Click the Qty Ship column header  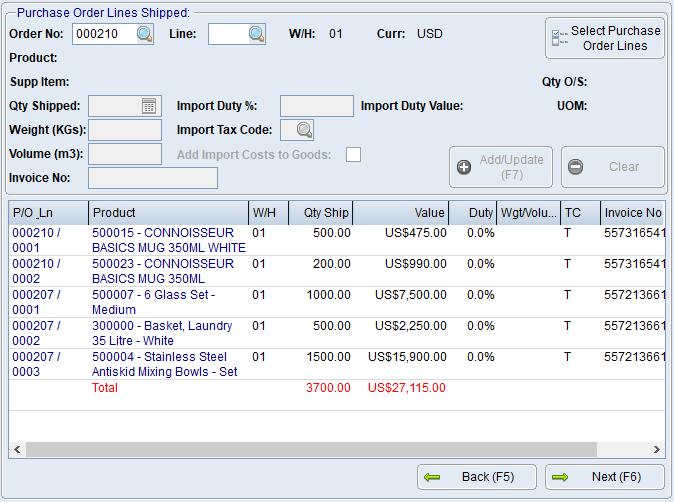pos(320,213)
